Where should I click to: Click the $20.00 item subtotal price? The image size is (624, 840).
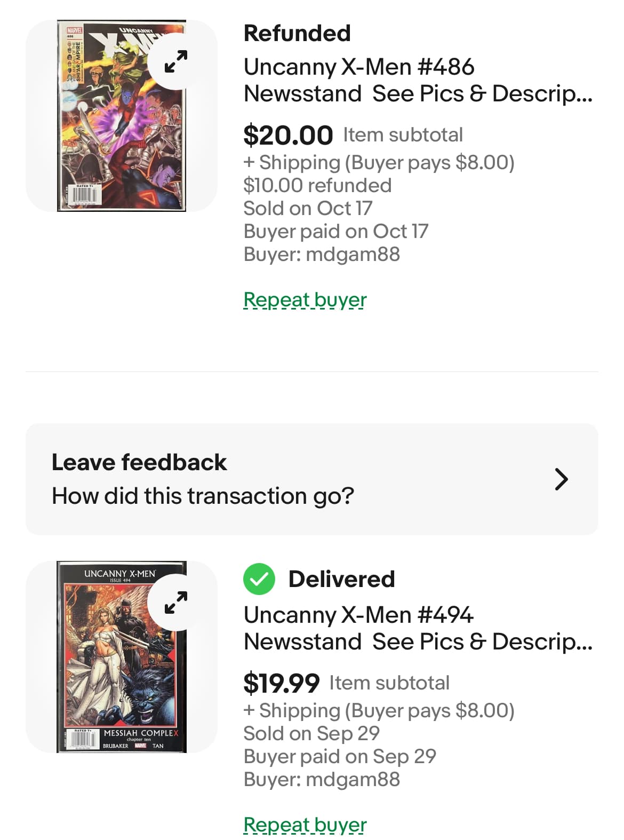288,135
